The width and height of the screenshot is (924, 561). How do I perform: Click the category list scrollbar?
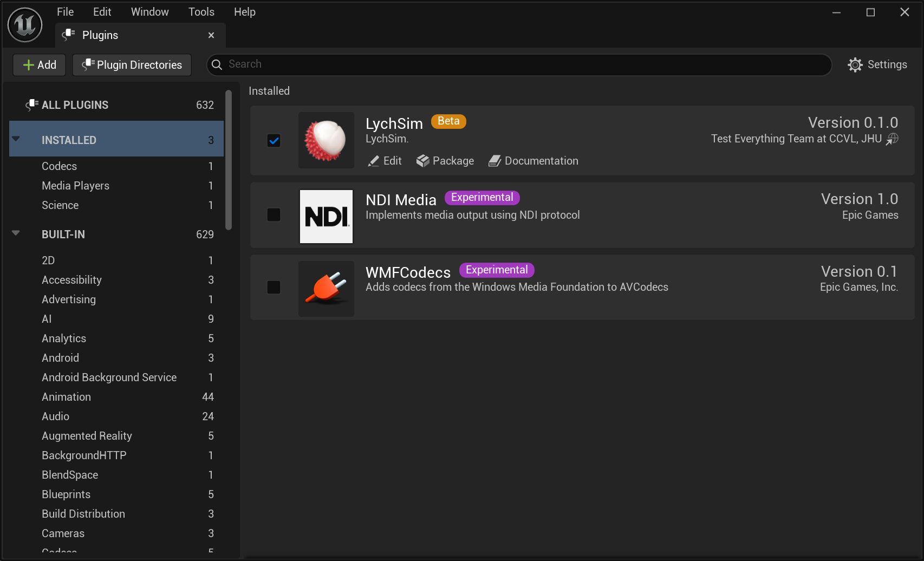point(229,160)
